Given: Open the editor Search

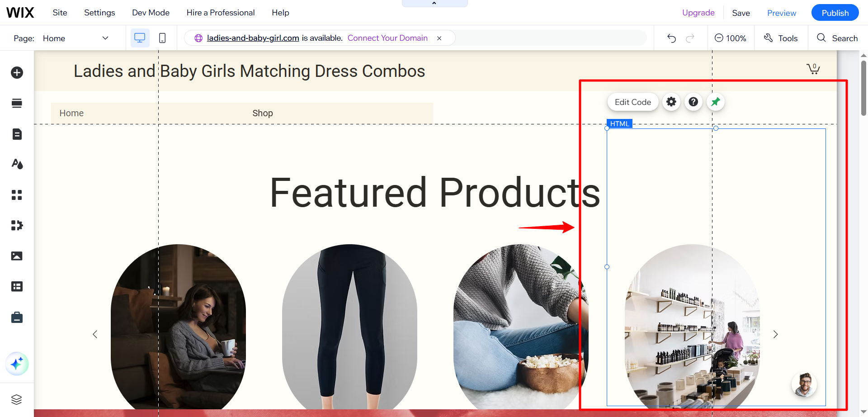Looking at the screenshot, I should click(837, 38).
